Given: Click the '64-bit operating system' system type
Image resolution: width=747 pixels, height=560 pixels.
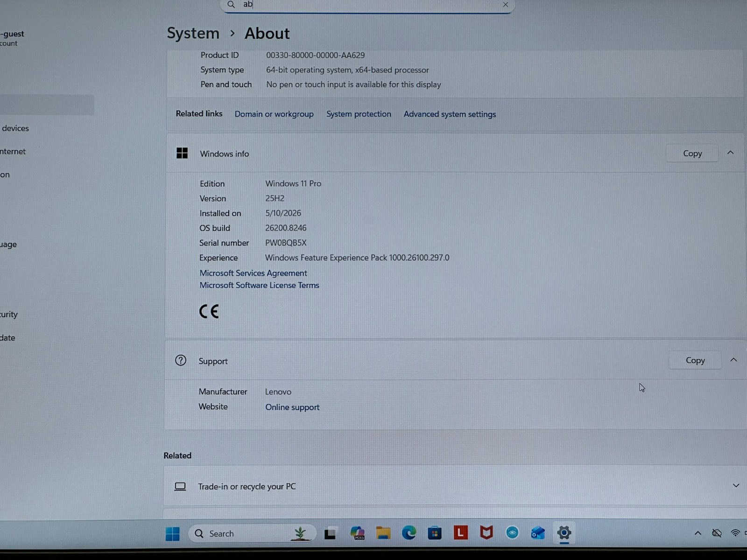Looking at the screenshot, I should tap(347, 70).
